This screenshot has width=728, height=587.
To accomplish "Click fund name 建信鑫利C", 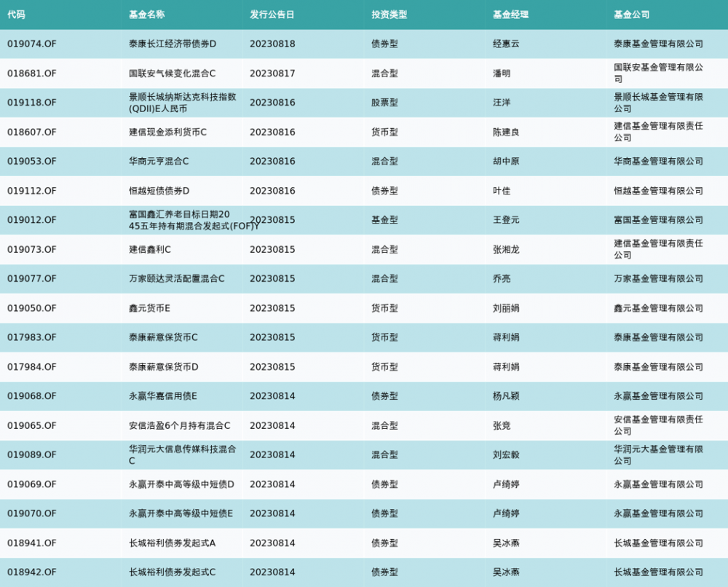I will pos(149,249).
